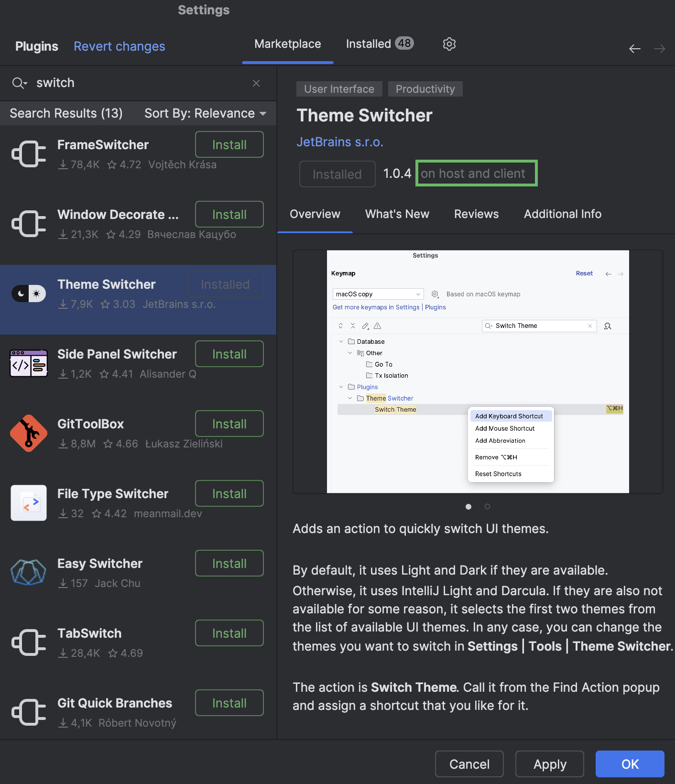Click the Easy Switcher plugin icon
This screenshot has height=784, width=675.
tap(29, 573)
